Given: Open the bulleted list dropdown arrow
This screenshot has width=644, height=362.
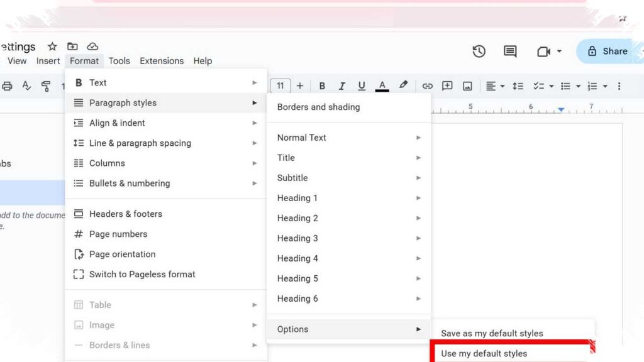Looking at the screenshot, I should (579, 86).
